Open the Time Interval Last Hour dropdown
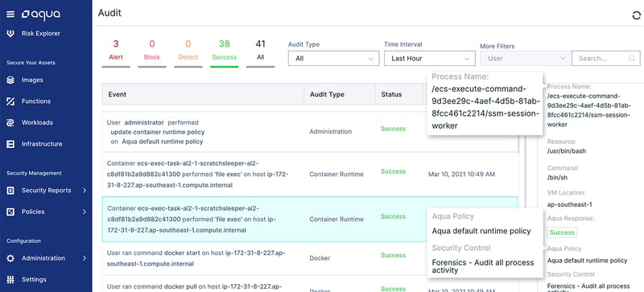The height and width of the screenshot is (292, 644). pos(430,58)
